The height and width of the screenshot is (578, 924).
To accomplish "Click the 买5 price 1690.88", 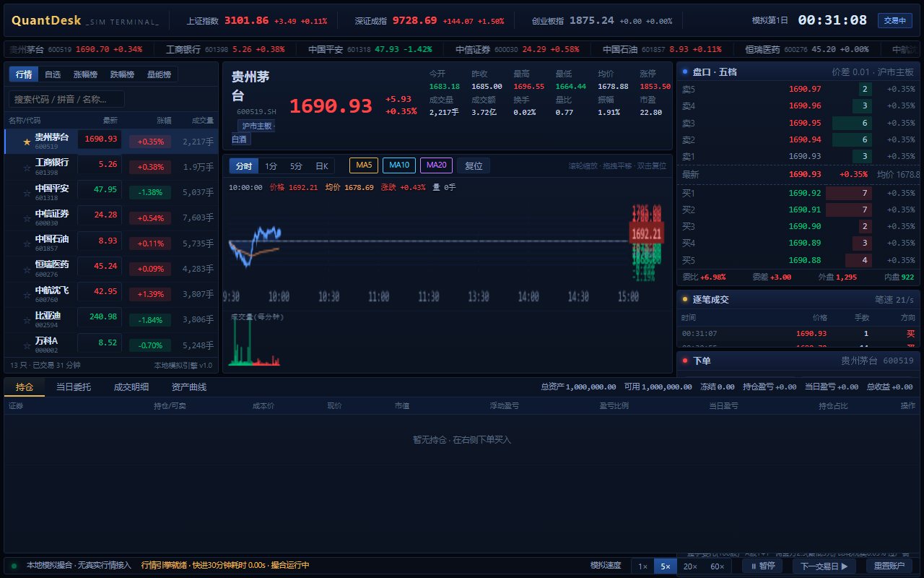I will coord(805,260).
